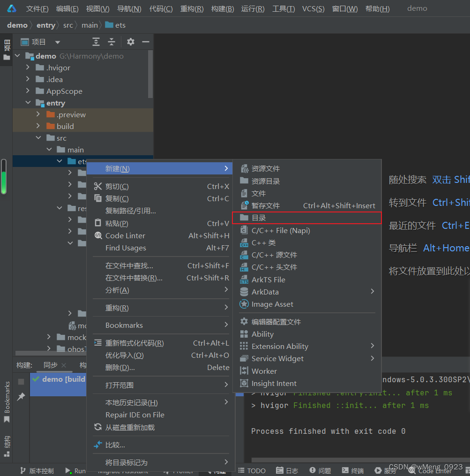Open the 项目 view dropdown arrow
Image resolution: width=470 pixels, height=476 pixels.
click(x=57, y=42)
